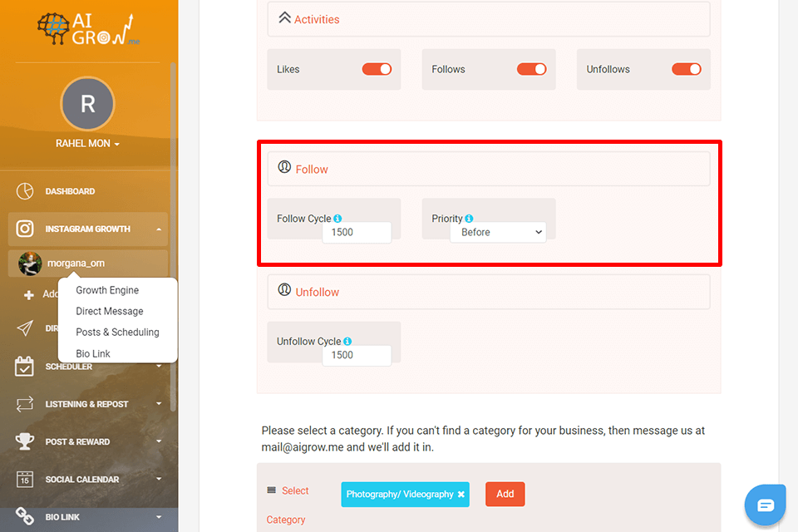The height and width of the screenshot is (532, 798).
Task: Toggle the Follows switch
Action: pos(531,69)
